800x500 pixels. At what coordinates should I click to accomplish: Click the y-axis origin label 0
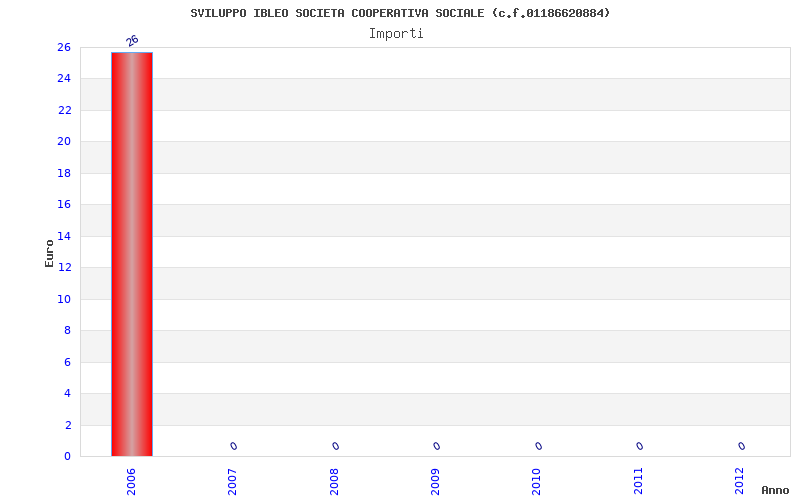click(67, 457)
